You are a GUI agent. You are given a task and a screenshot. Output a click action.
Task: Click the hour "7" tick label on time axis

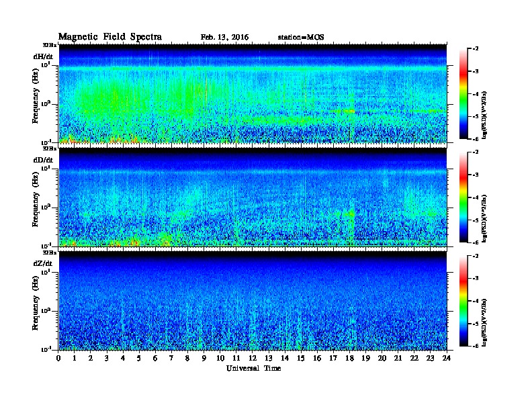coord(172,359)
